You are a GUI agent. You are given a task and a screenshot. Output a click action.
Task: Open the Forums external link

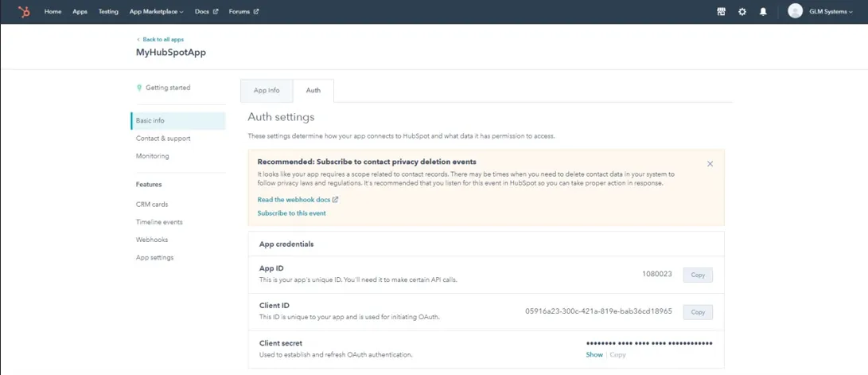243,12
